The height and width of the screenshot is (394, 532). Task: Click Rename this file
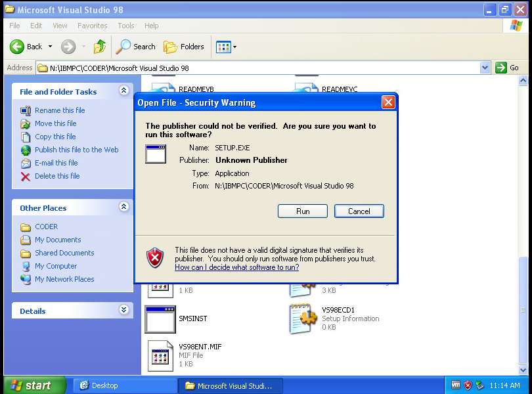click(60, 110)
